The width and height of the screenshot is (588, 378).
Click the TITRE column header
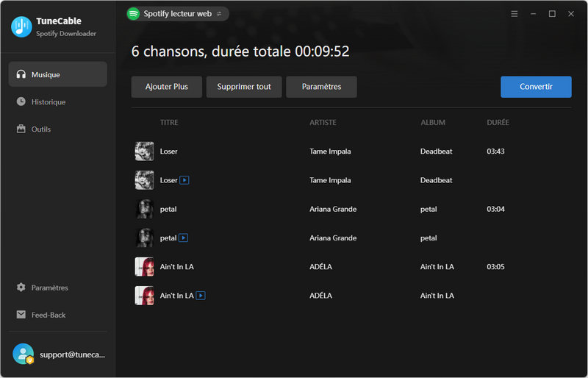point(169,122)
